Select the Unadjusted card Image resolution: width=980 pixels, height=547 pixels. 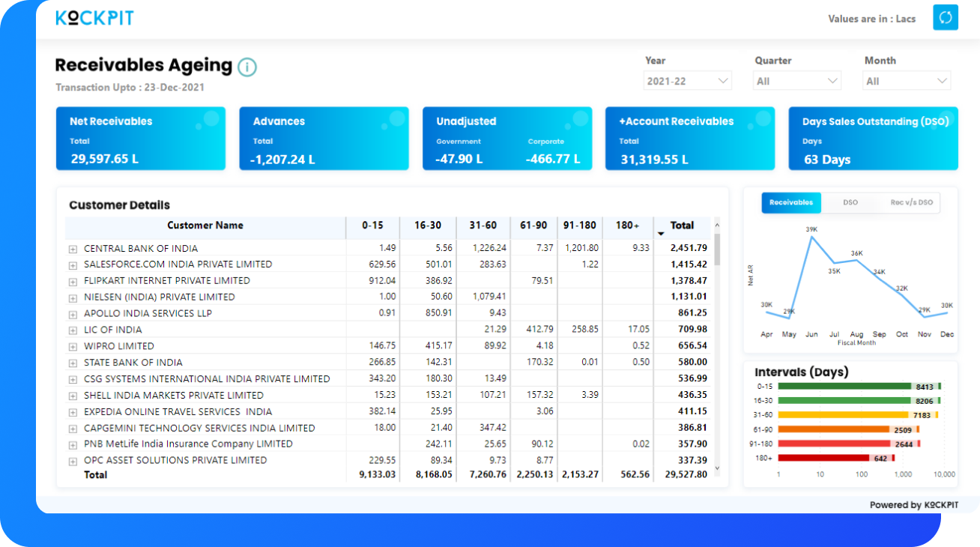pyautogui.click(x=507, y=139)
